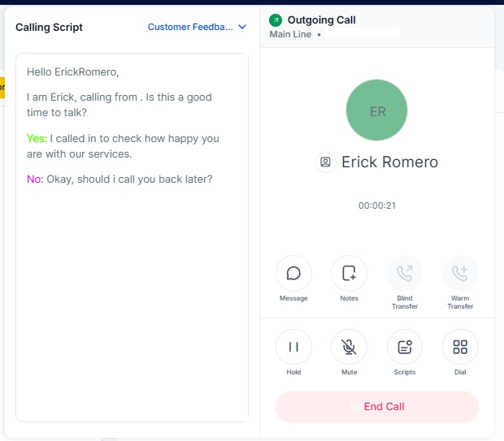This screenshot has width=504, height=441.
Task: Mute the microphone
Action: [349, 347]
